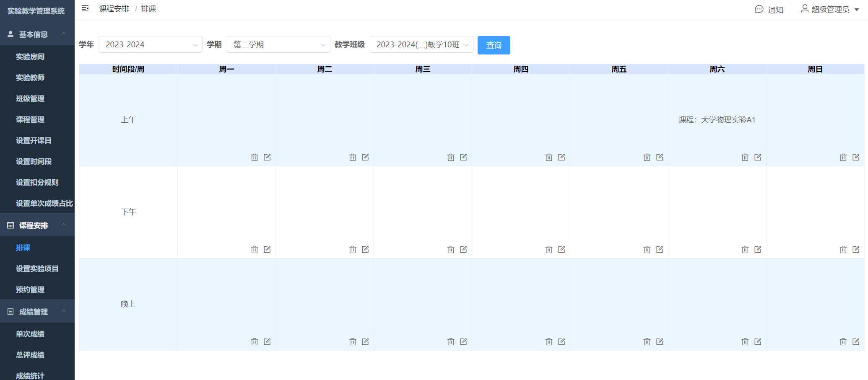Screen dimensions: 868x380
Task: Open 设置扣分规则 in the sidebar
Action: coord(37,182)
